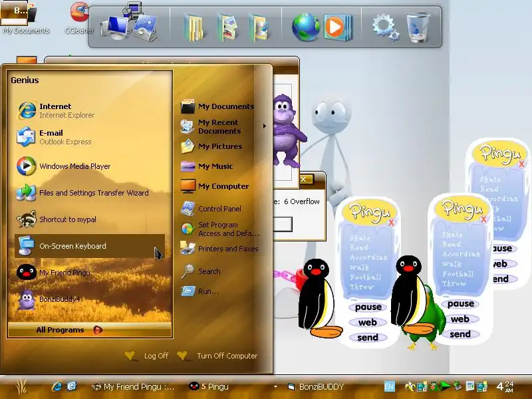The width and height of the screenshot is (532, 399).
Task: Click the globe internet icon in dock
Action: 305,27
